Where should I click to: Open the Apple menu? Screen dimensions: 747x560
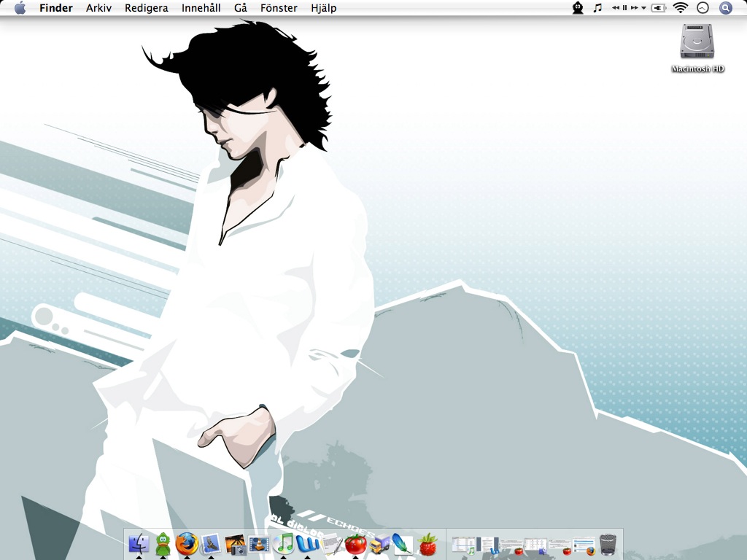[x=20, y=7]
